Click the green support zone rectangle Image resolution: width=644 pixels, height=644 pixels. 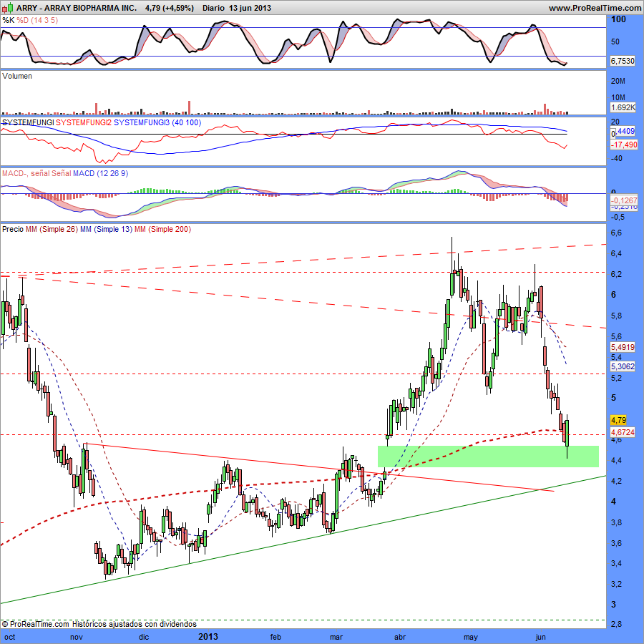coord(488,457)
